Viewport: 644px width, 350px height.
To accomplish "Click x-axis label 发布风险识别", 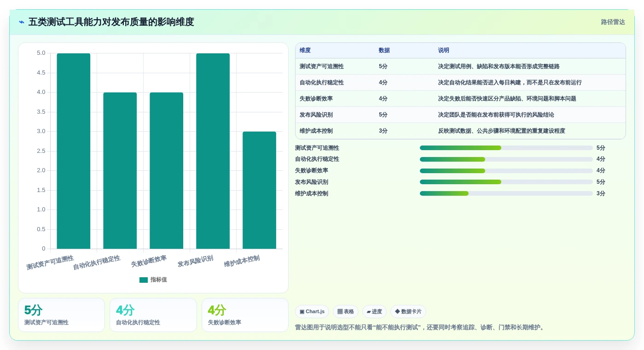I will (196, 261).
